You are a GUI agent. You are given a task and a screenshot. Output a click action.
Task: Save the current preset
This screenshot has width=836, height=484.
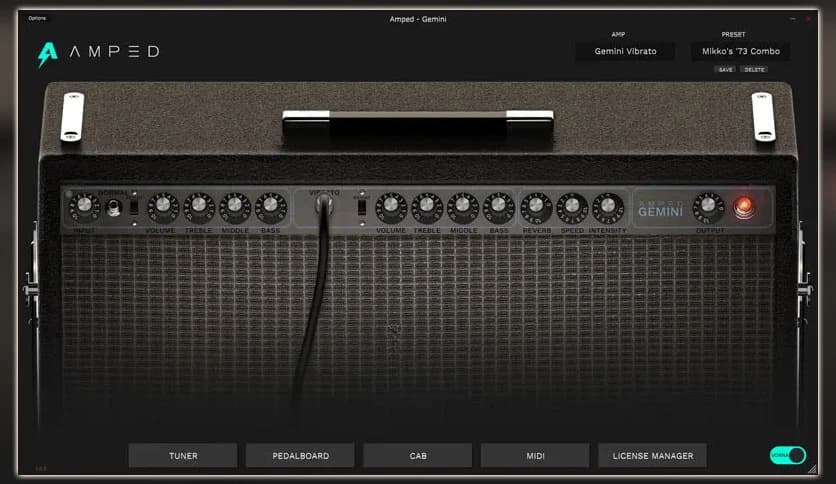tap(725, 69)
